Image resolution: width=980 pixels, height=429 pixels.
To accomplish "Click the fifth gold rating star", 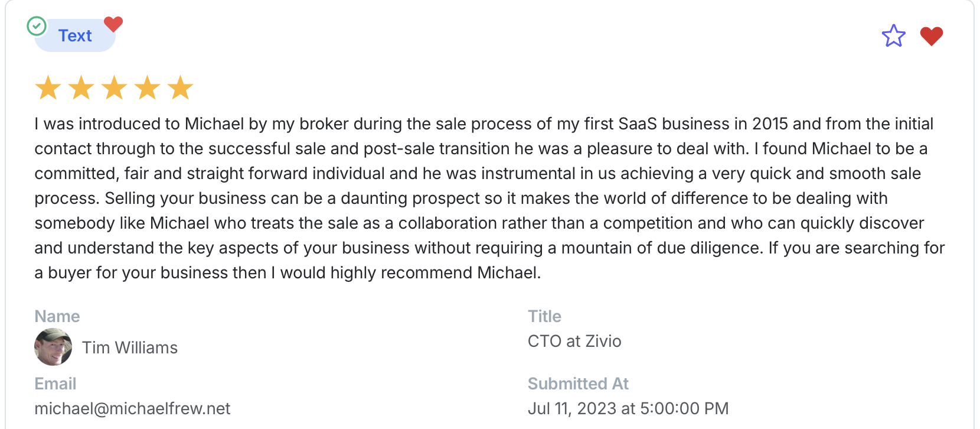I will click(x=180, y=88).
